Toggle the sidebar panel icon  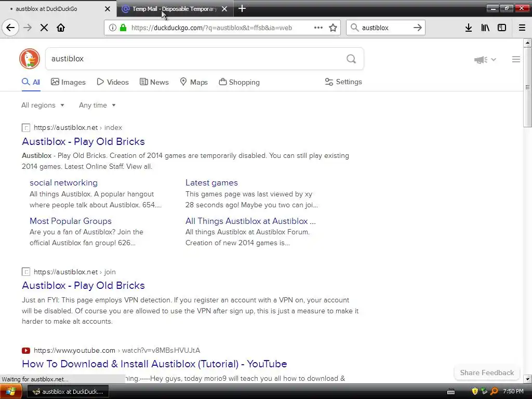[502, 28]
